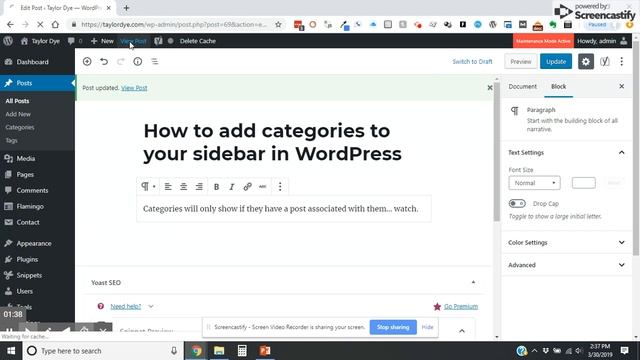
Task: Open PowerPoint from the taskbar
Action: (265, 351)
